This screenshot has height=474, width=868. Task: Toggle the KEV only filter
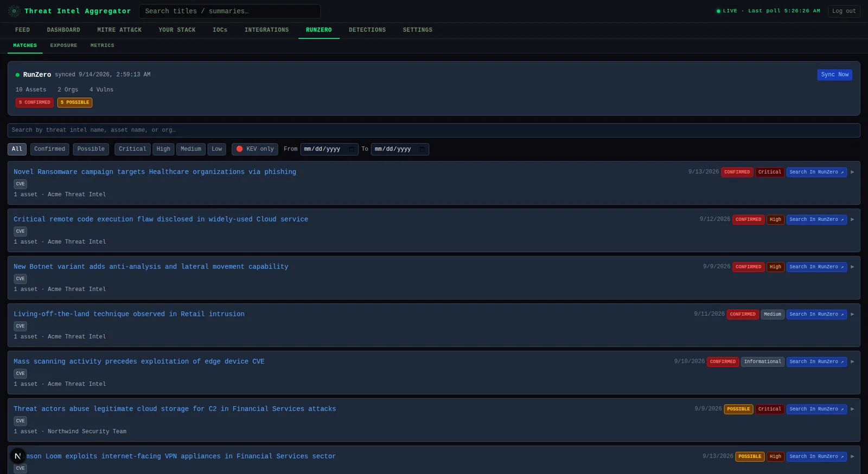point(255,149)
